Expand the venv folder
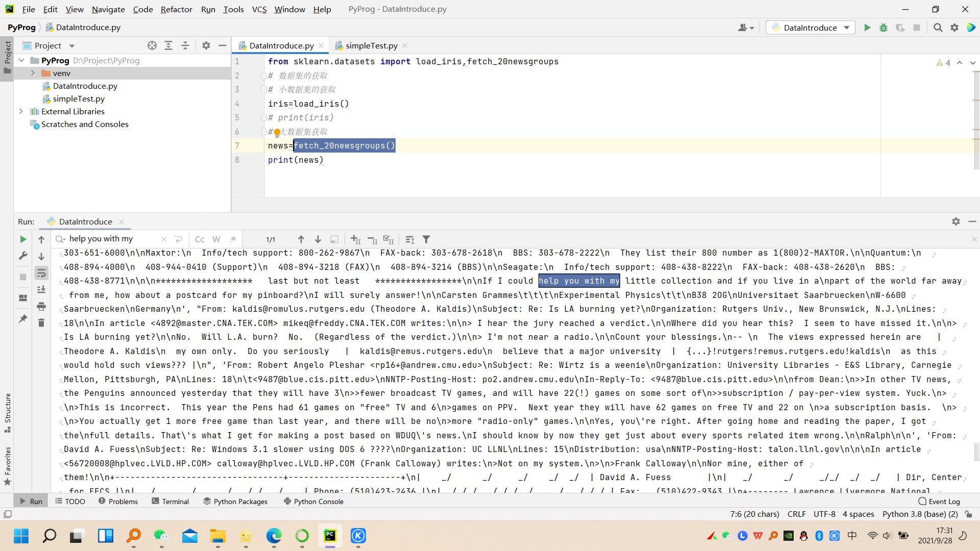 coord(33,73)
